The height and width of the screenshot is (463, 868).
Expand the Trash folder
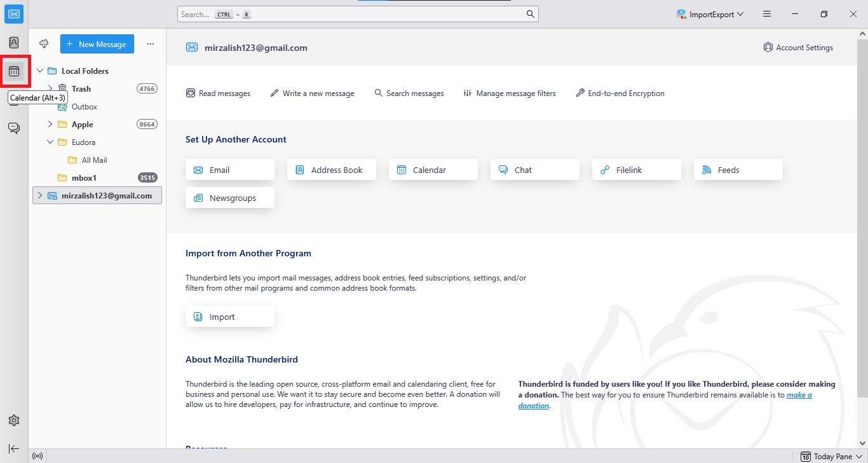[50, 88]
